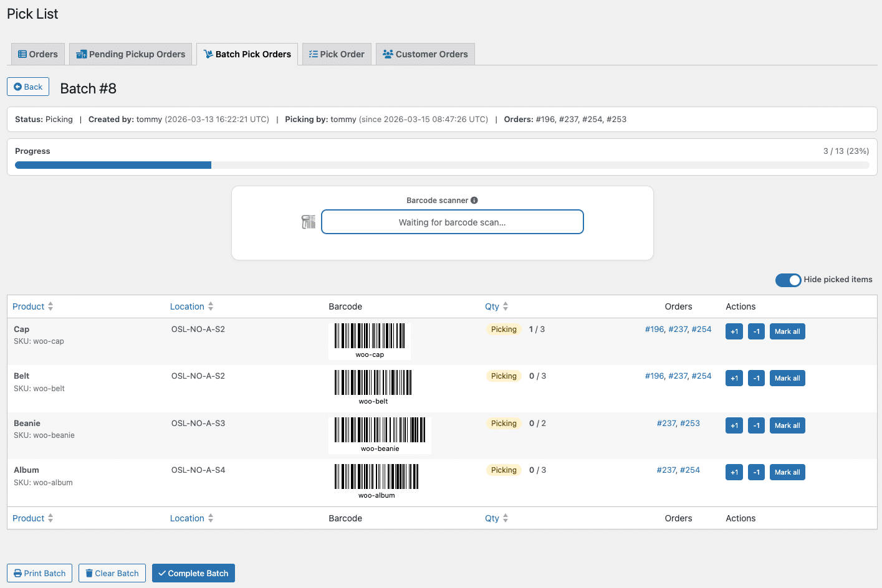Image resolution: width=882 pixels, height=588 pixels.
Task: Switch to the Pending Pickup Orders tab
Action: (x=131, y=54)
